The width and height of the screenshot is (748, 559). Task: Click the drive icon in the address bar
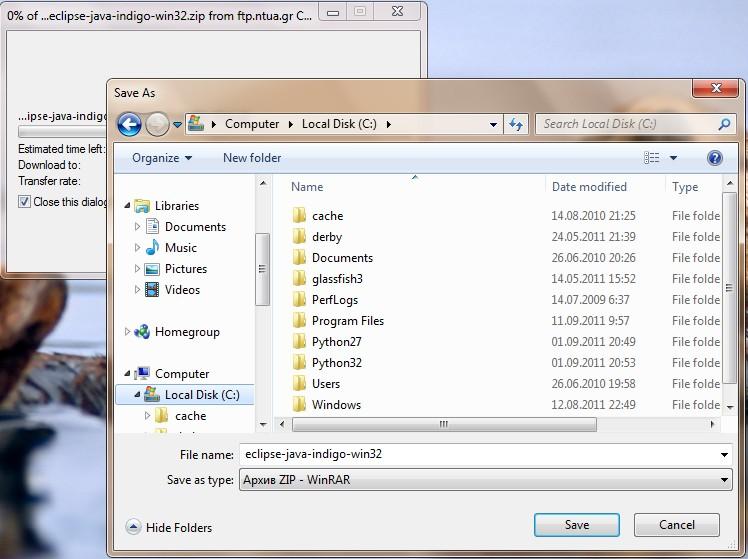tap(196, 124)
